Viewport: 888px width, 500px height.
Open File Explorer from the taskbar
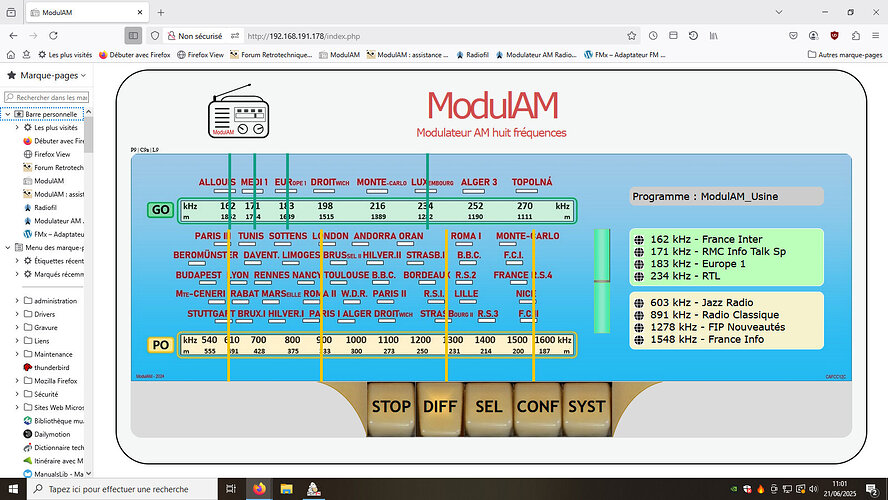[287, 489]
